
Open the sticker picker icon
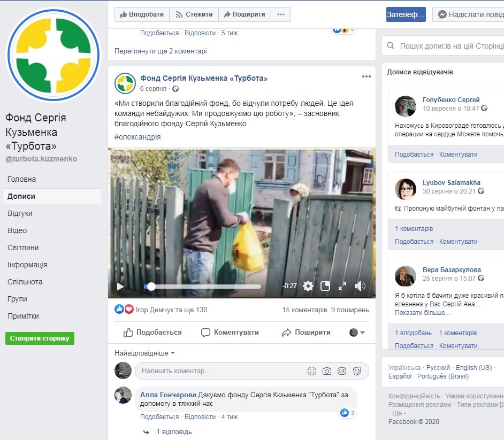click(x=357, y=371)
